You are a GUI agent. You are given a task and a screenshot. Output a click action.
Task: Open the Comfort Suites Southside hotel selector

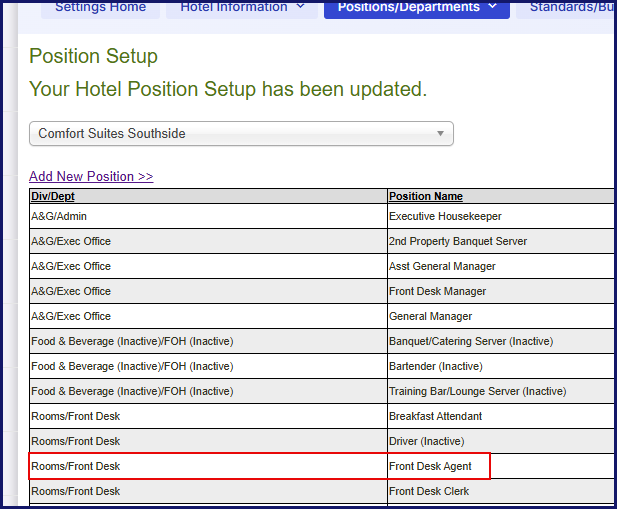[241, 133]
